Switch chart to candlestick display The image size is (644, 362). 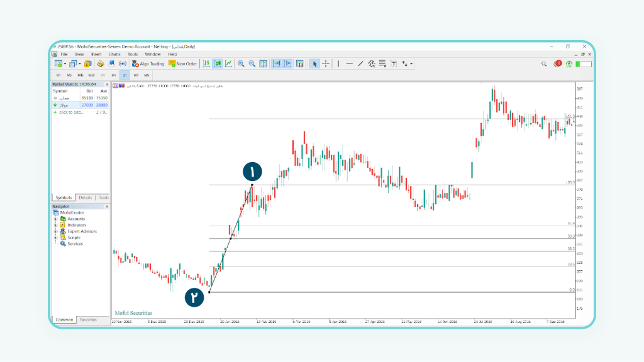(218, 63)
